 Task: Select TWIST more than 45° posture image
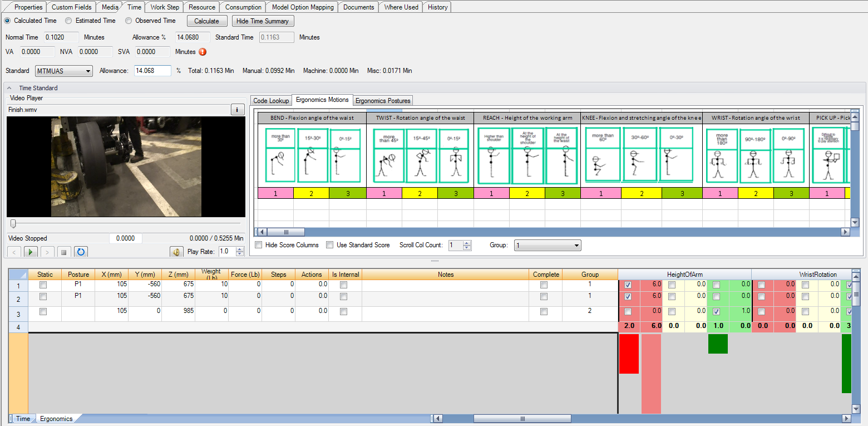(x=388, y=156)
